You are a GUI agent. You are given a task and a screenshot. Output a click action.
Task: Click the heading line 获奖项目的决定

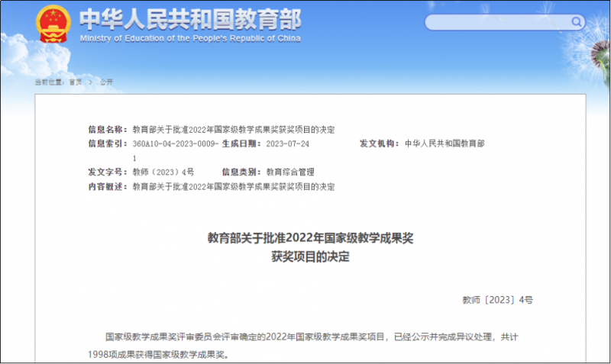pyautogui.click(x=310, y=256)
